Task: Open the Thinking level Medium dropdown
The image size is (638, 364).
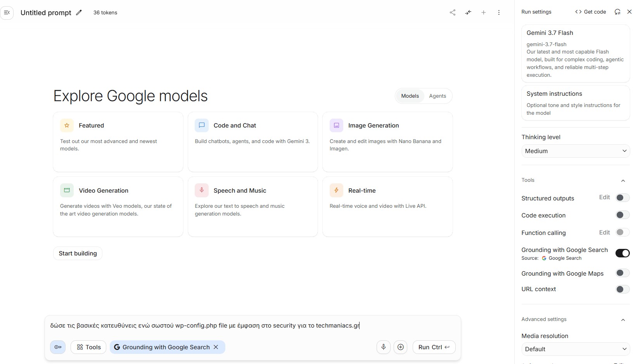Action: (x=576, y=151)
